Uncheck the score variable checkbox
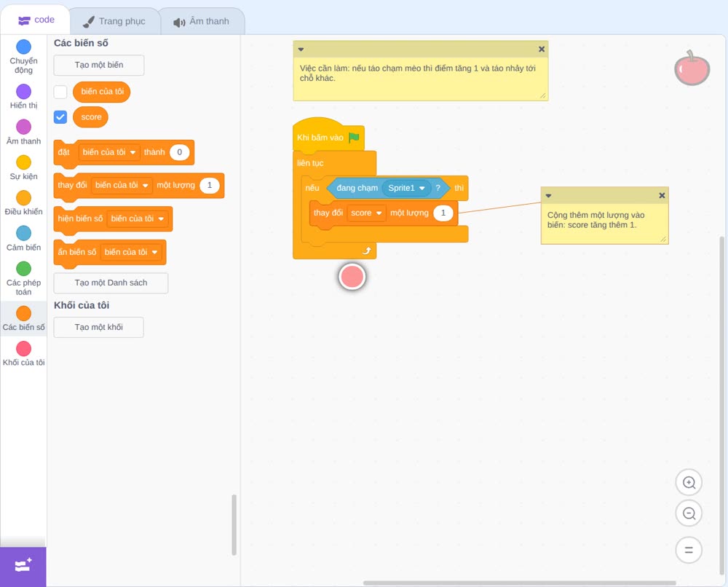Screen dimensions: 728x587 [60, 117]
